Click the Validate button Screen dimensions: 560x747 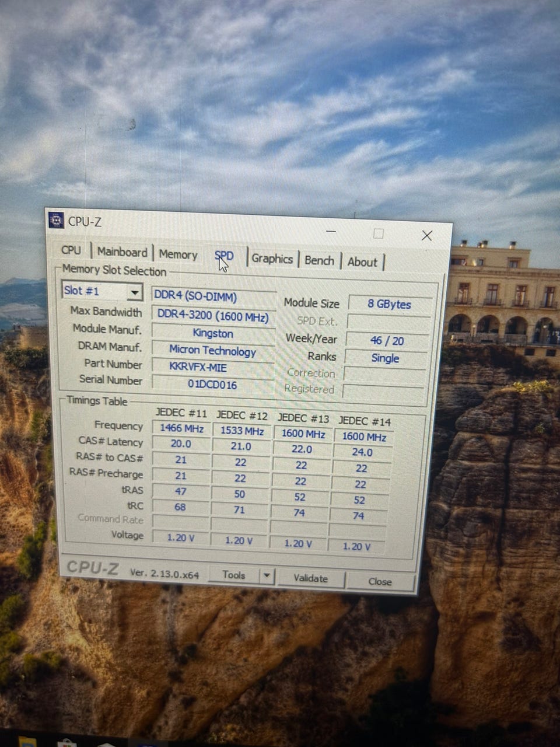310,578
